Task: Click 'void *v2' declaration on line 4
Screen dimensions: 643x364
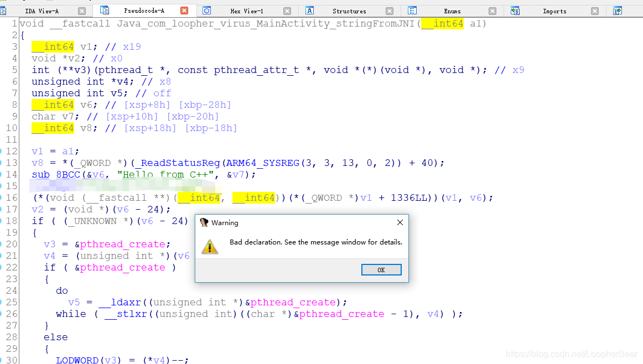Action: (x=59, y=58)
